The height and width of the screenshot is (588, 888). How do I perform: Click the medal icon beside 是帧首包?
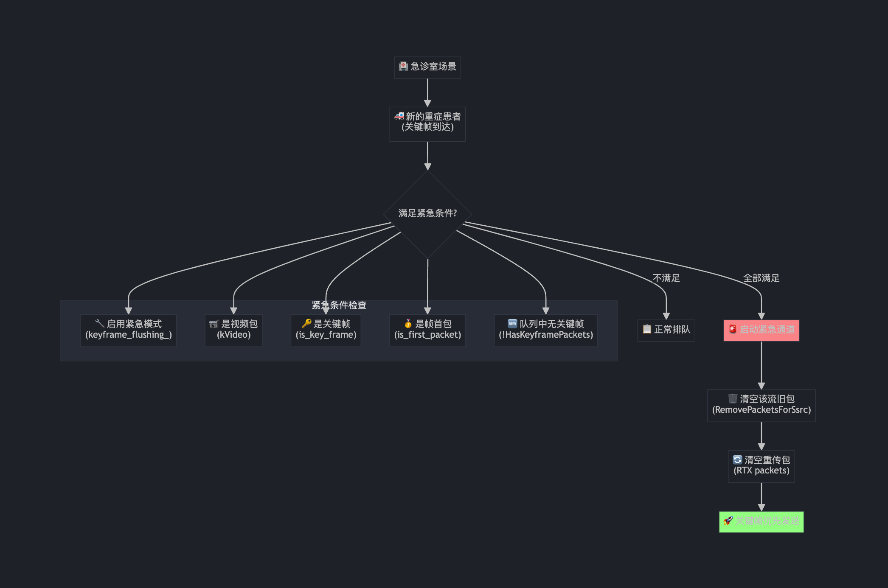tap(408, 324)
